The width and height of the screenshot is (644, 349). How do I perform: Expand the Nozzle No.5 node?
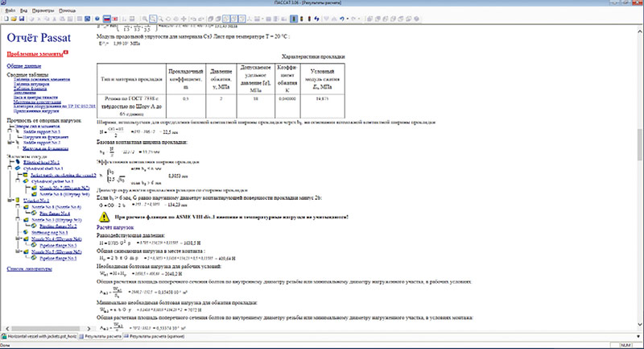pos(18,251)
